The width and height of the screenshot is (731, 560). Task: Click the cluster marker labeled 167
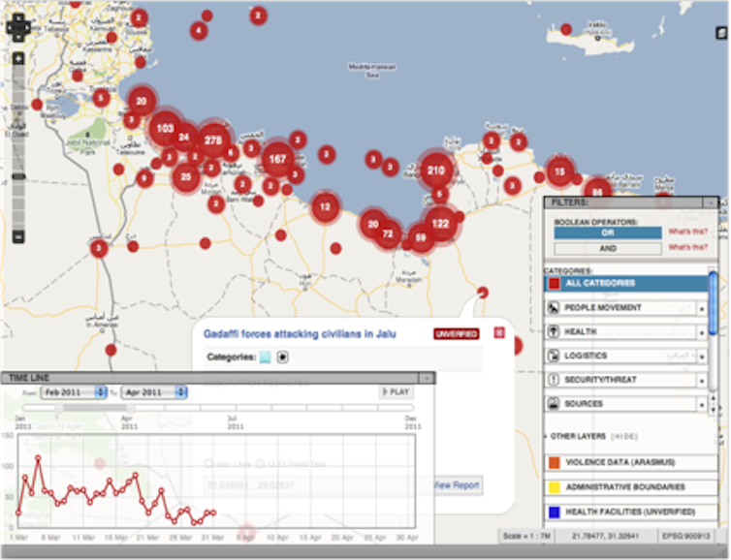pyautogui.click(x=277, y=159)
